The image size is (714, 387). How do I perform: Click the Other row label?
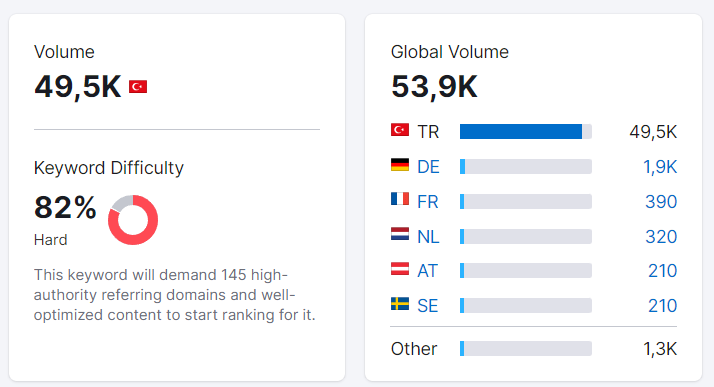tap(414, 349)
